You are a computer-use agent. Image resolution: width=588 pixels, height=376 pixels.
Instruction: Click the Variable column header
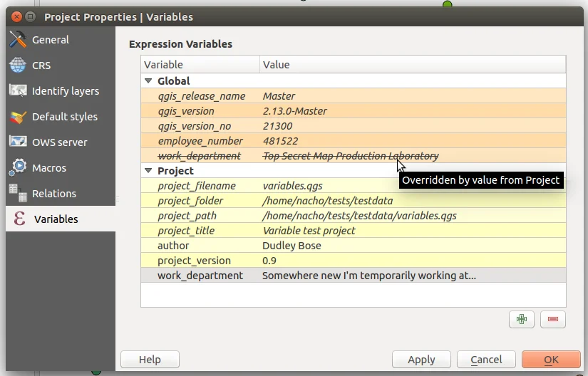pos(200,64)
